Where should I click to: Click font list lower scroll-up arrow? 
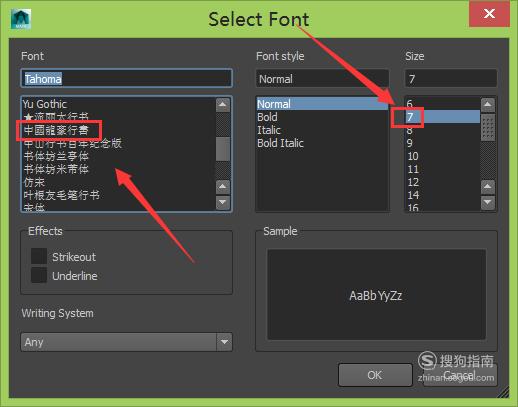[x=223, y=187]
